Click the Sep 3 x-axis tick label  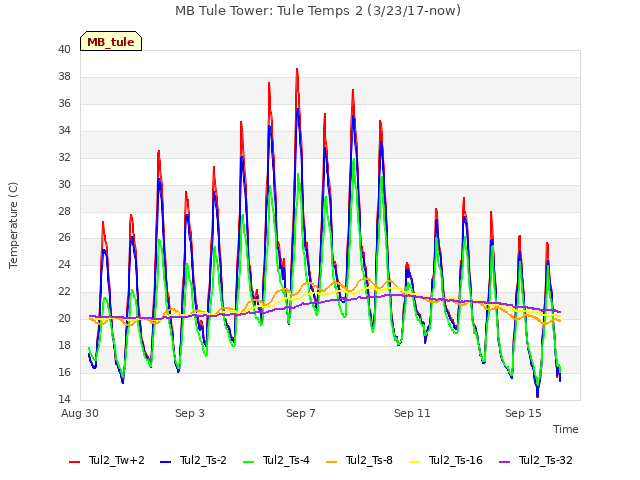(190, 413)
